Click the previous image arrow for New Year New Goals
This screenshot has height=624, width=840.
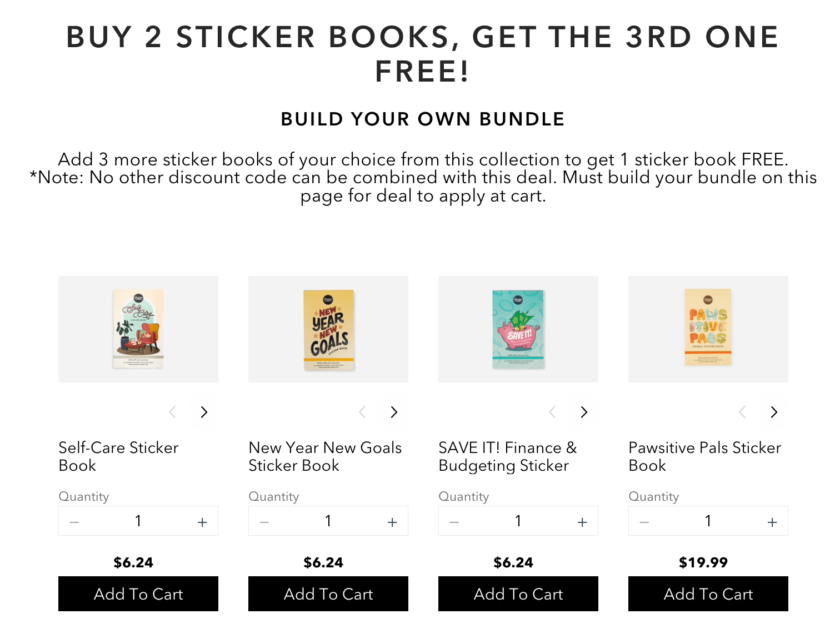tap(362, 412)
